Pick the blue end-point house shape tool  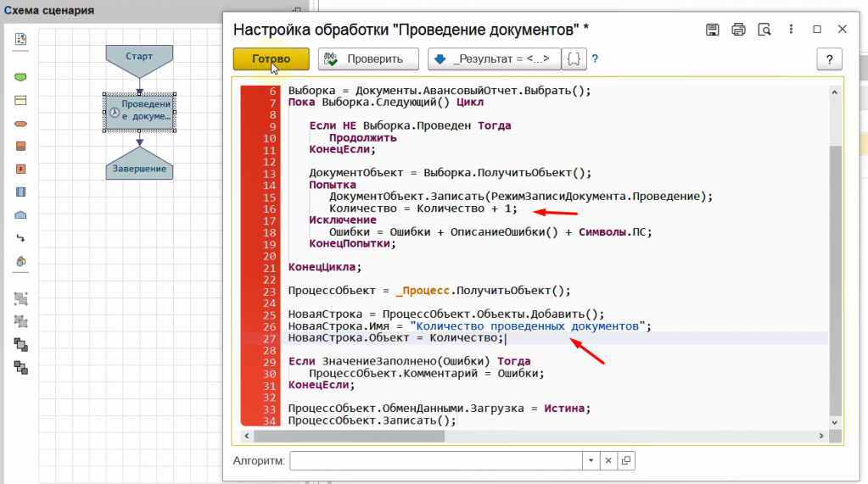tap(20, 215)
